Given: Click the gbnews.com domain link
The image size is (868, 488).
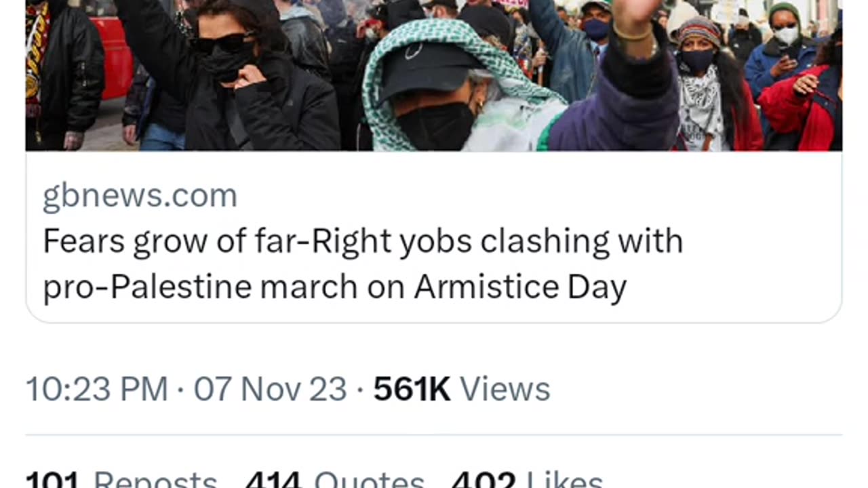Looking at the screenshot, I should (140, 197).
